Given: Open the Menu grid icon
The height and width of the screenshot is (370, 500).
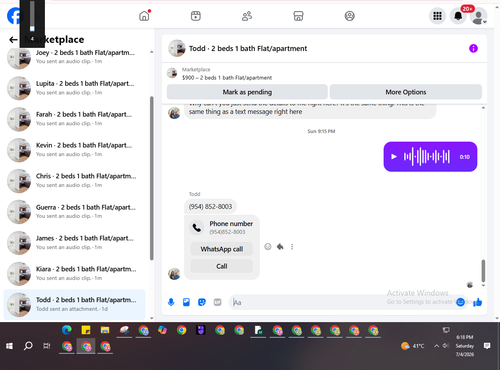Looking at the screenshot, I should [x=437, y=16].
